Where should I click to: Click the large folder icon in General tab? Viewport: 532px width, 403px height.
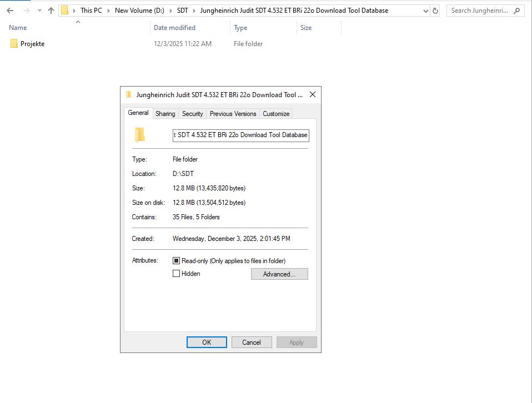coord(140,135)
